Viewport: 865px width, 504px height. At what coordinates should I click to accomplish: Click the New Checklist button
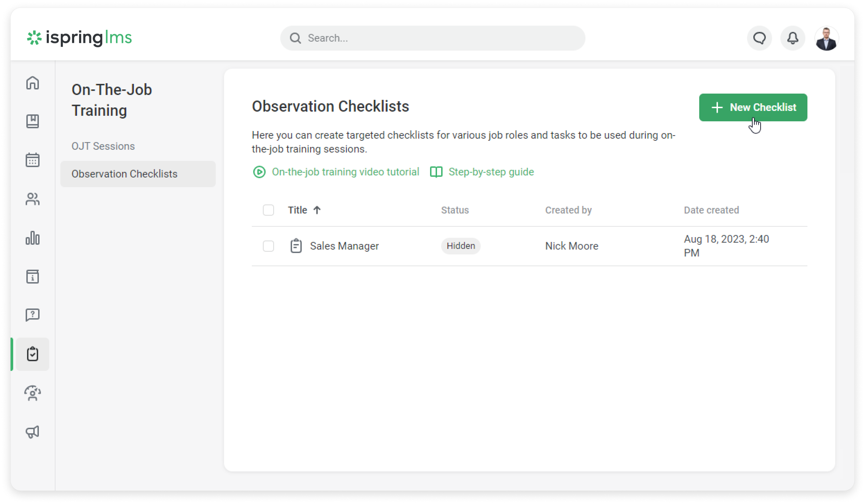coord(753,107)
